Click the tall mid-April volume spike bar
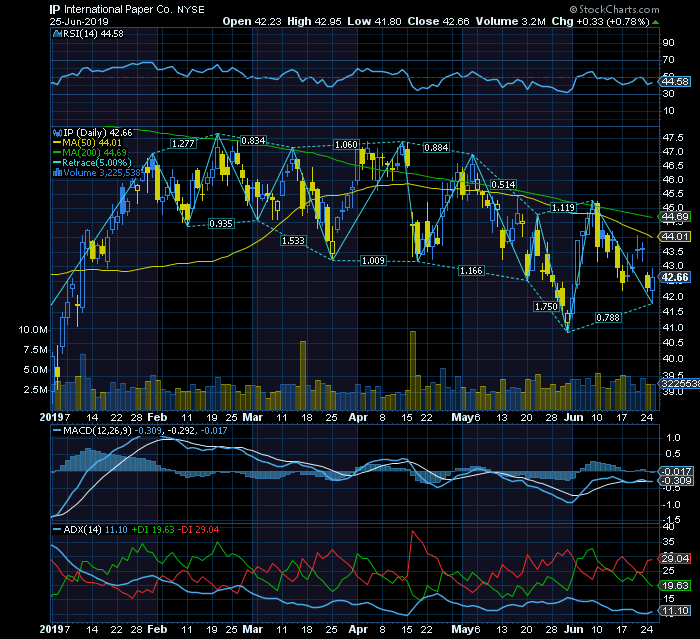Screen dimensions: 700x639 (413, 371)
